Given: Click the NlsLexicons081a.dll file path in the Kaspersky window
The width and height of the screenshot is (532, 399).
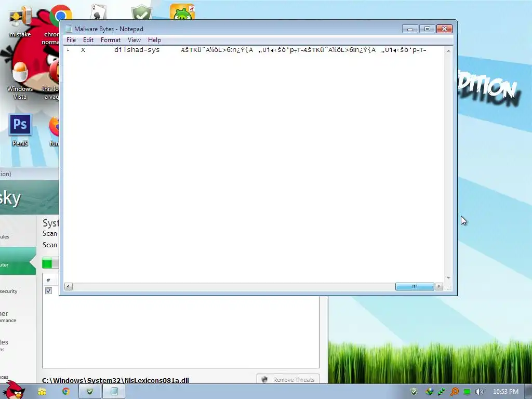Looking at the screenshot, I should tap(115, 380).
